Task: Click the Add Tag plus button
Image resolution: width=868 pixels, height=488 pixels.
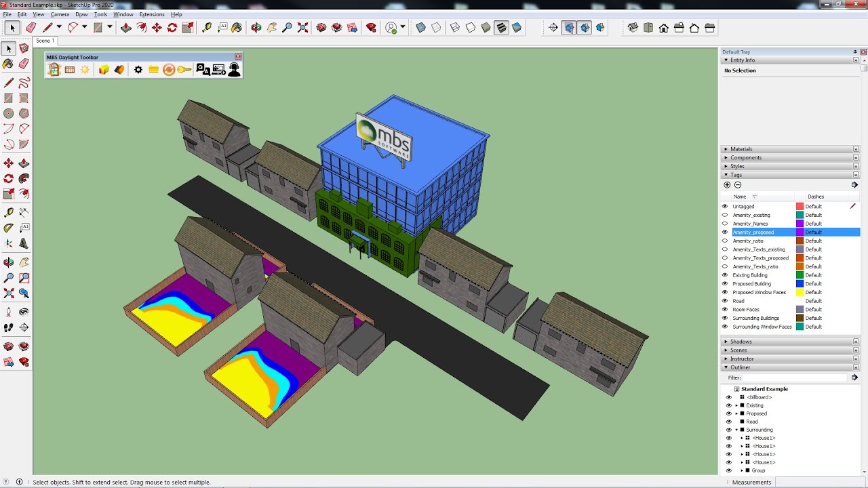Action: point(727,185)
